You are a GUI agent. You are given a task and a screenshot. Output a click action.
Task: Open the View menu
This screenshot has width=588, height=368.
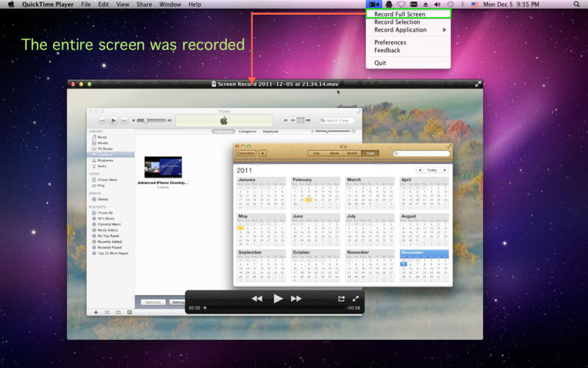(123, 4)
